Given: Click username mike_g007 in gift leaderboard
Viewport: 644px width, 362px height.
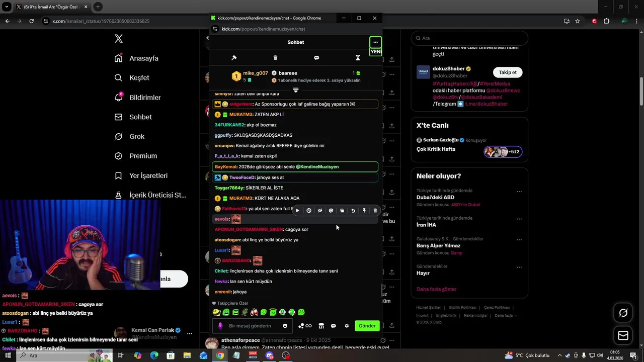Looking at the screenshot, I should [256, 73].
